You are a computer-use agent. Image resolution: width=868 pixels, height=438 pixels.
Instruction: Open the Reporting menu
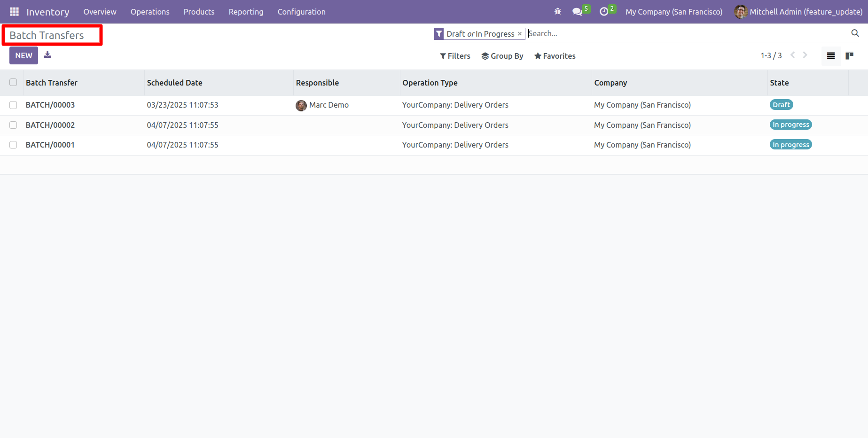click(246, 12)
